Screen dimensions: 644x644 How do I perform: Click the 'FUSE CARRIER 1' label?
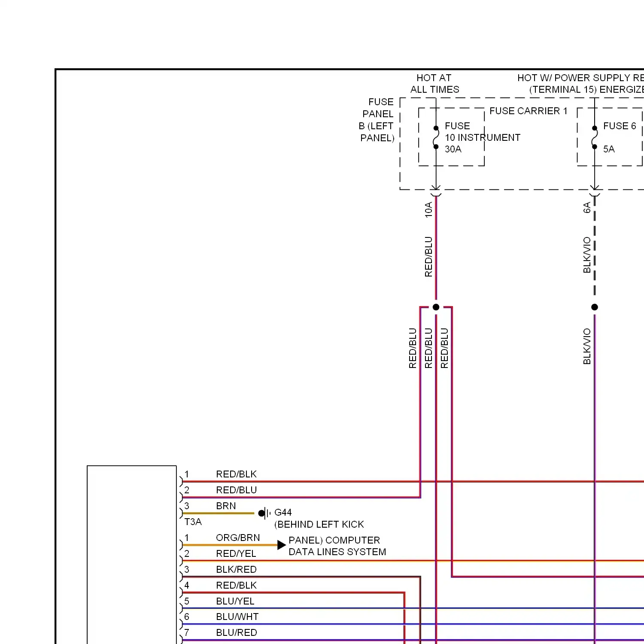tap(529, 111)
